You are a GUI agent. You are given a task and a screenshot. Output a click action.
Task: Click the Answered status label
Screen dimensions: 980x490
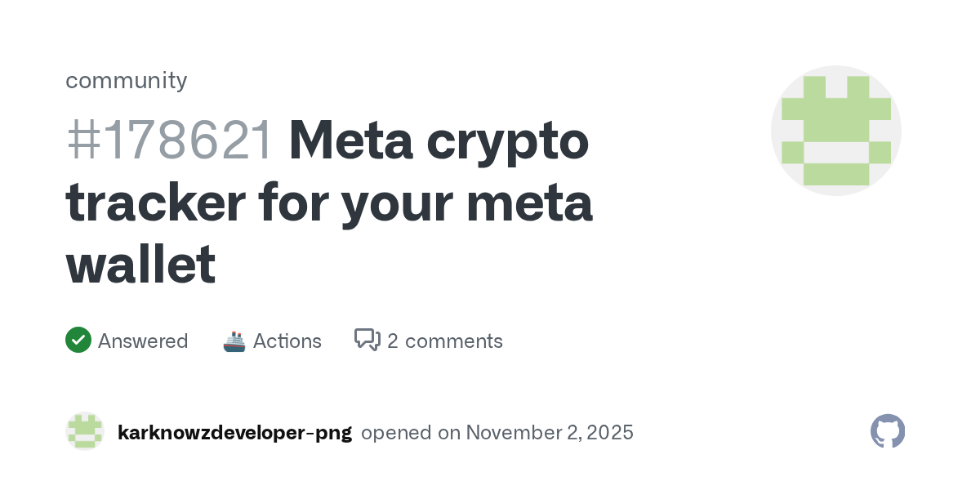(x=143, y=341)
